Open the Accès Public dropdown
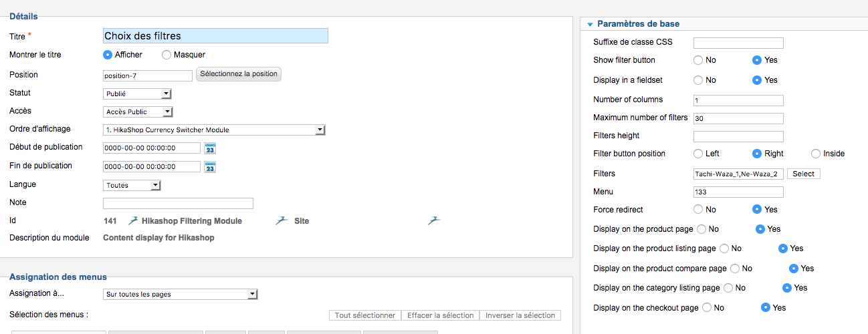This screenshot has width=868, height=334. [x=138, y=112]
